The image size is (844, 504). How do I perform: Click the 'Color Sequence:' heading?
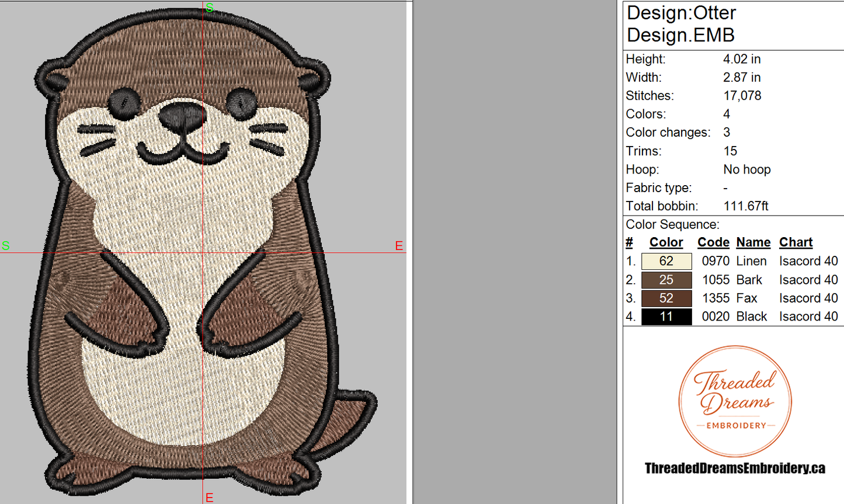[672, 224]
